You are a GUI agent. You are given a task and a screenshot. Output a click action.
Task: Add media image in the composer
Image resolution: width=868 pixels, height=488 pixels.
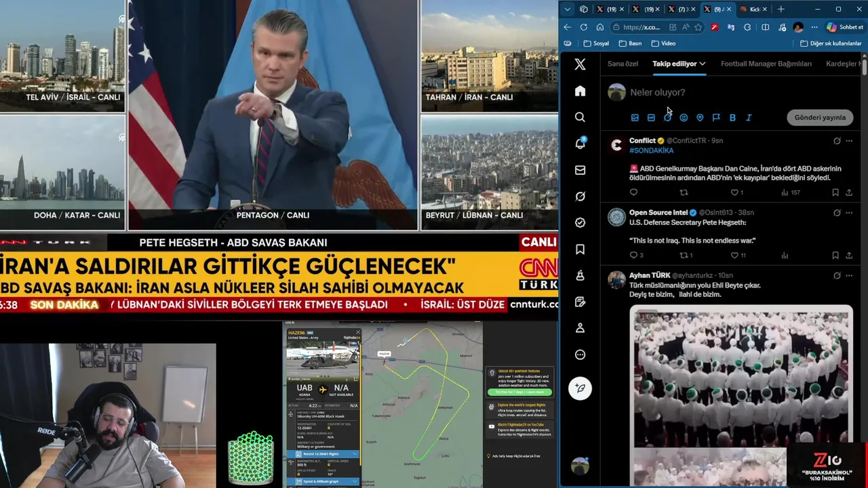(x=635, y=117)
